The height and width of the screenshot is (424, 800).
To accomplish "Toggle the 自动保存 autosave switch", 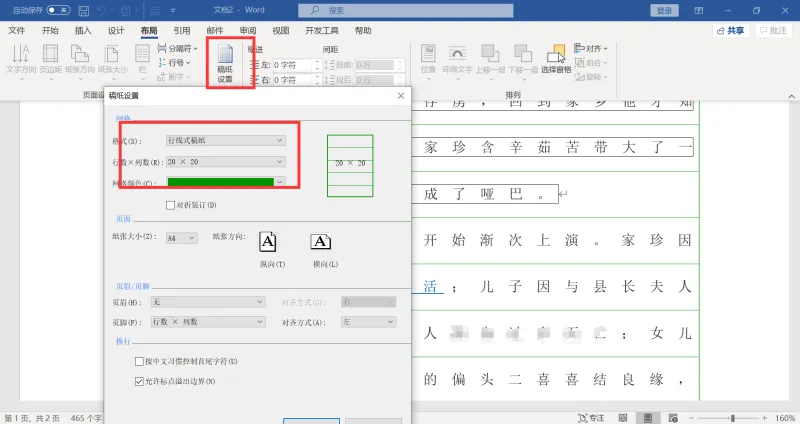I will point(58,10).
